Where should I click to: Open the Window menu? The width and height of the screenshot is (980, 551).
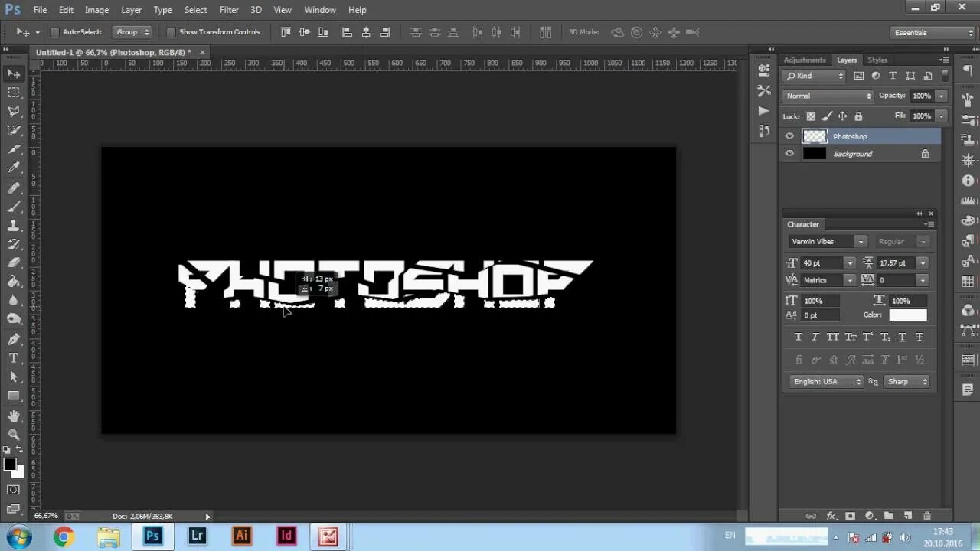pyautogui.click(x=320, y=10)
